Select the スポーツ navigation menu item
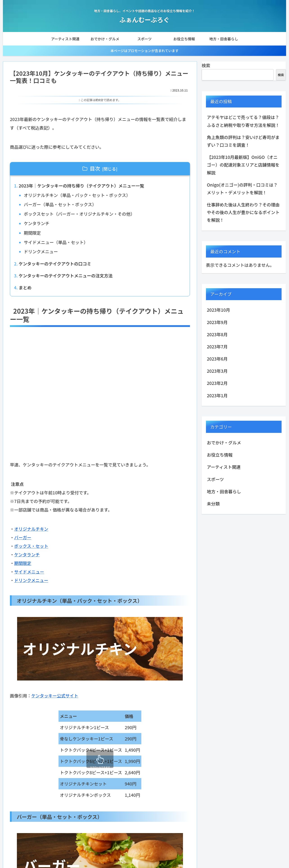The image size is (289, 868). pyautogui.click(x=144, y=39)
